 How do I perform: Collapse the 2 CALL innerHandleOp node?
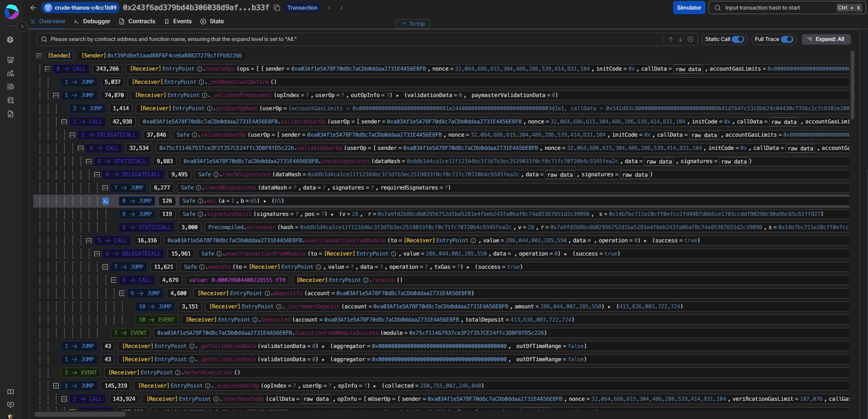pos(64,399)
